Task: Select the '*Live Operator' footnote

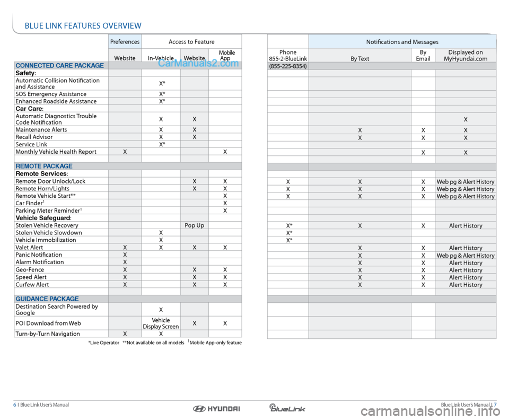Action: [x=103, y=343]
